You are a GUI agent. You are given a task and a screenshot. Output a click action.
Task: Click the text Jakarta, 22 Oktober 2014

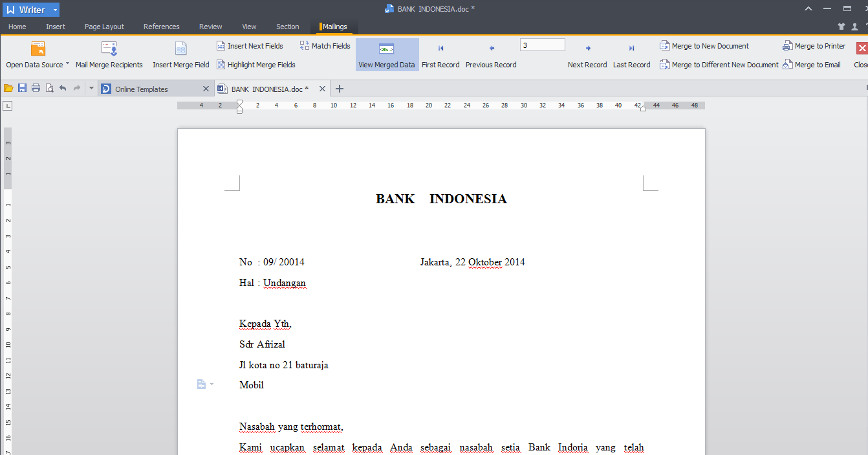[472, 262]
